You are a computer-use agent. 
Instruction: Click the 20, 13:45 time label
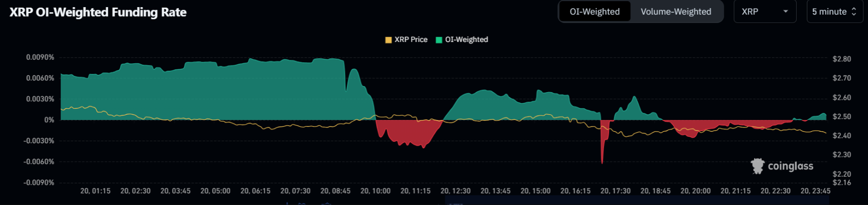495,191
